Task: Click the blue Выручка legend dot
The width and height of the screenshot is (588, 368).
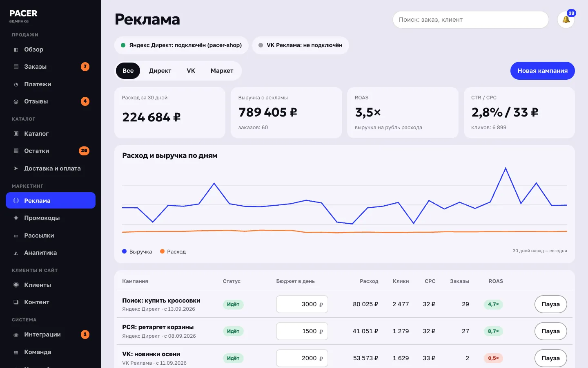Action: click(125, 251)
